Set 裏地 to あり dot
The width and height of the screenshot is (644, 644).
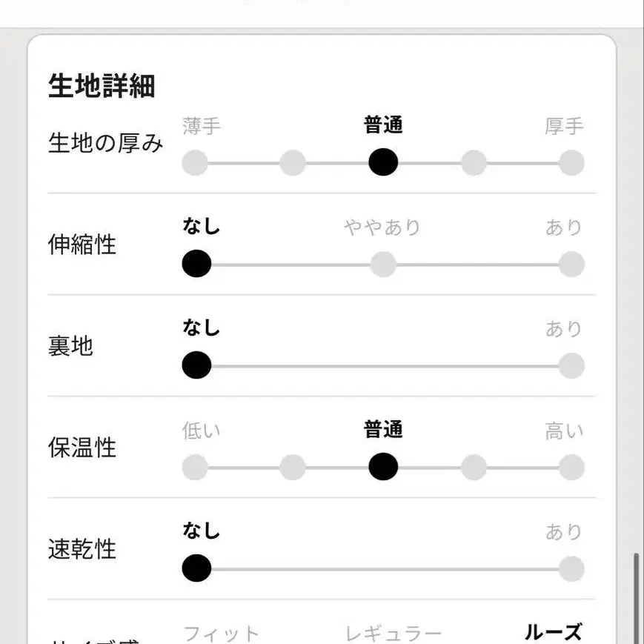click(x=571, y=365)
